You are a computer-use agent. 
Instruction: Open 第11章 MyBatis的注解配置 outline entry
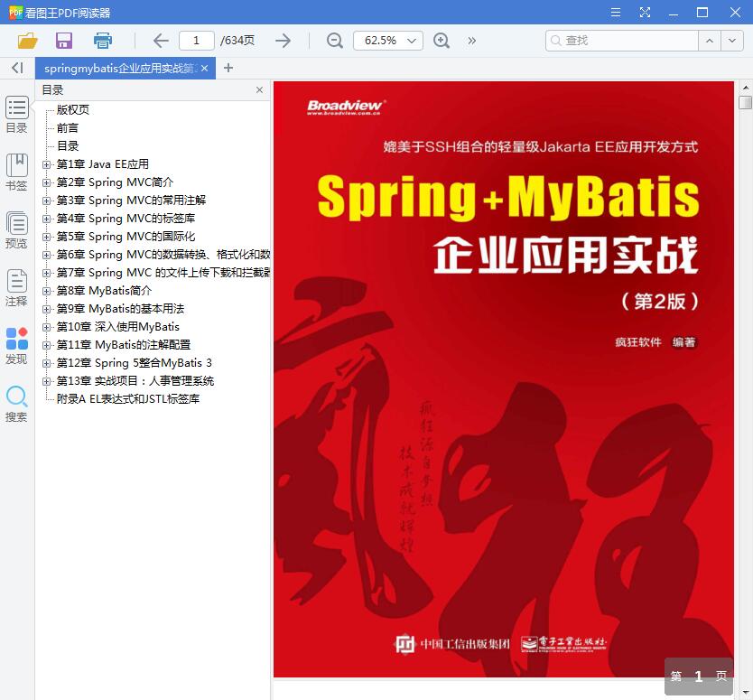pyautogui.click(x=124, y=345)
